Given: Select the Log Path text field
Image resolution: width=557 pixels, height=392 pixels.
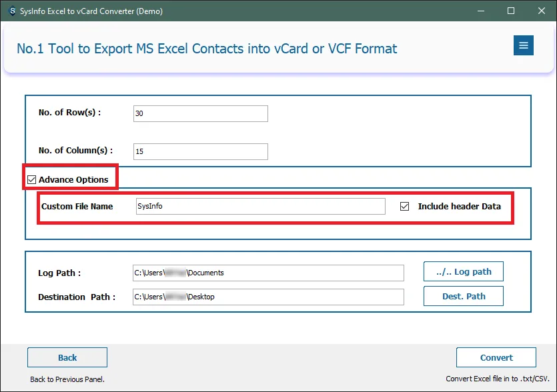Looking at the screenshot, I should (268, 273).
